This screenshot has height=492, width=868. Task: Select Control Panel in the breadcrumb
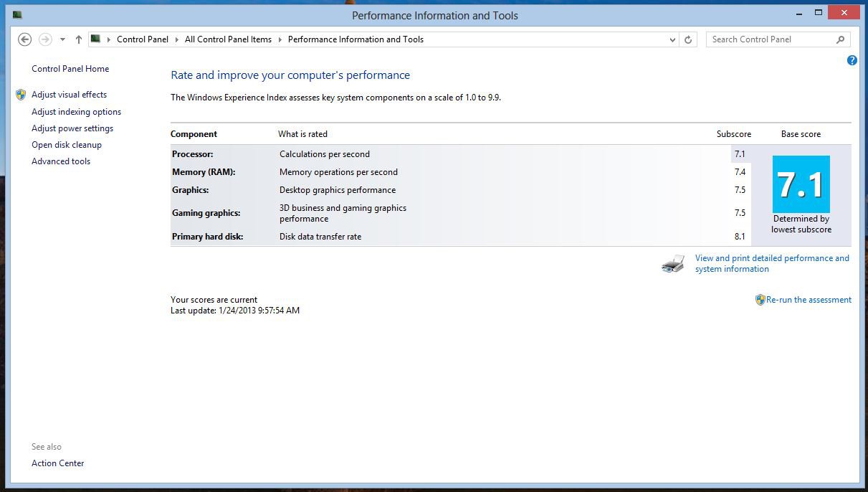click(x=143, y=39)
